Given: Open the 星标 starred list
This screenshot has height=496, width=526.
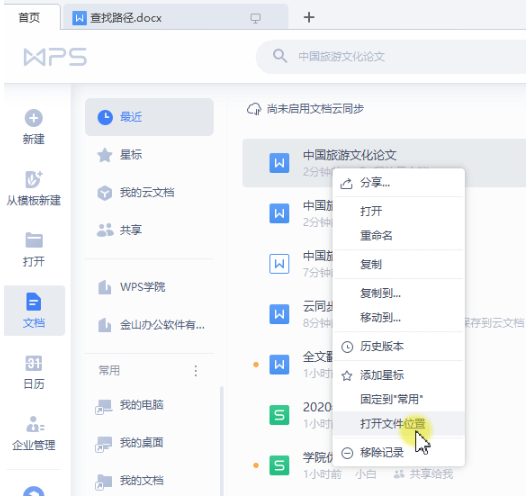Looking at the screenshot, I should pyautogui.click(x=149, y=155).
